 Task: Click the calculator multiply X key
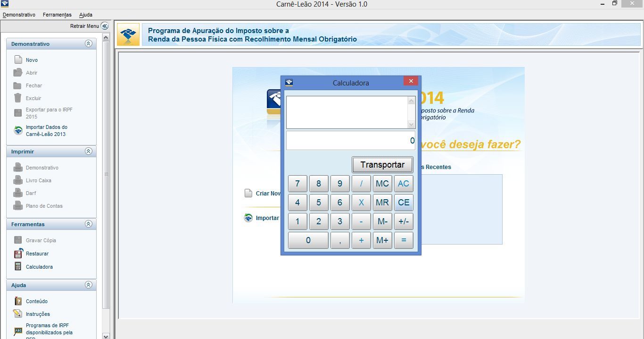361,203
